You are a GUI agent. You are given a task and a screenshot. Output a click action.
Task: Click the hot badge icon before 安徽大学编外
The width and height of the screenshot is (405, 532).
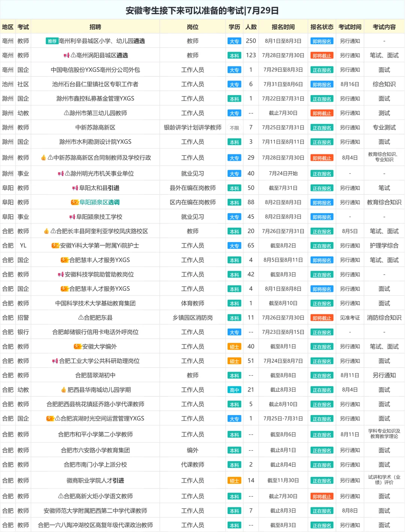(x=78, y=347)
